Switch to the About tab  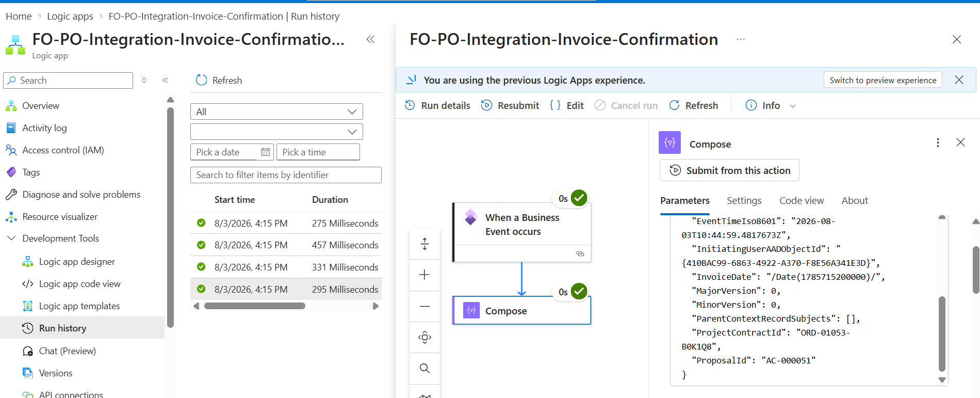pos(855,201)
